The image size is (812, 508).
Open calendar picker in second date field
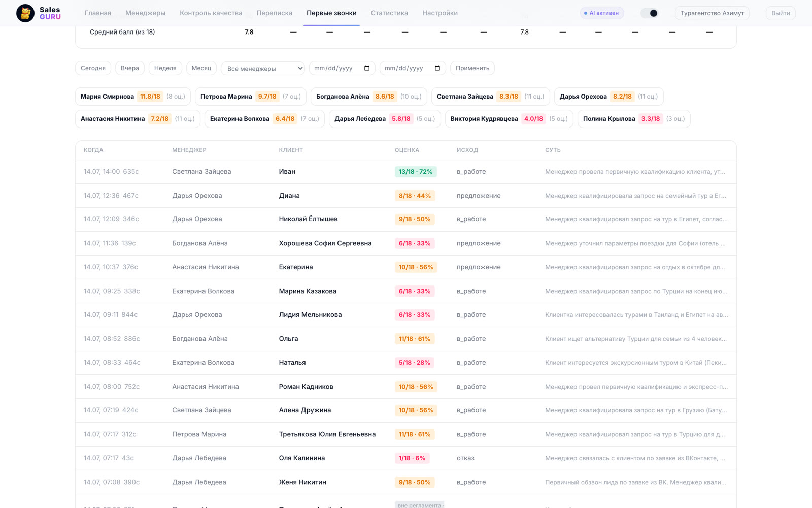click(x=437, y=68)
